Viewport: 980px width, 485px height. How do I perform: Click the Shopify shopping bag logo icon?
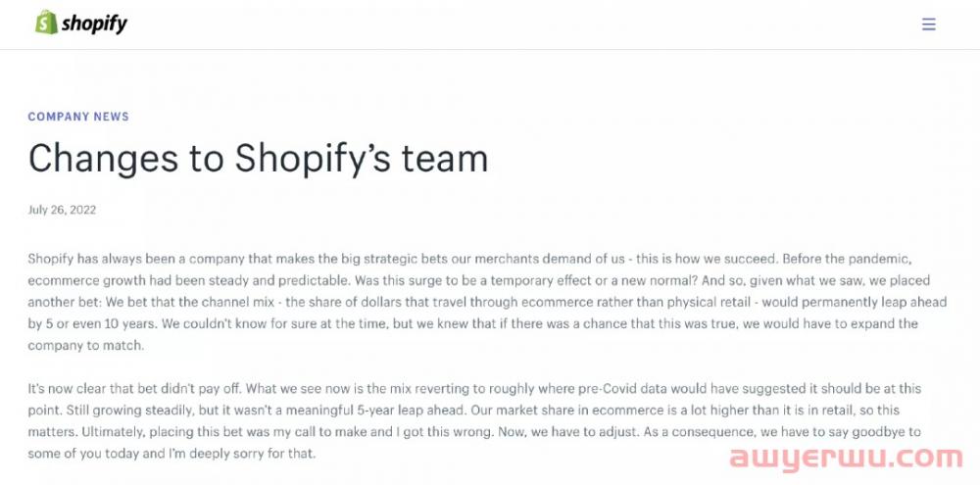click(x=46, y=23)
